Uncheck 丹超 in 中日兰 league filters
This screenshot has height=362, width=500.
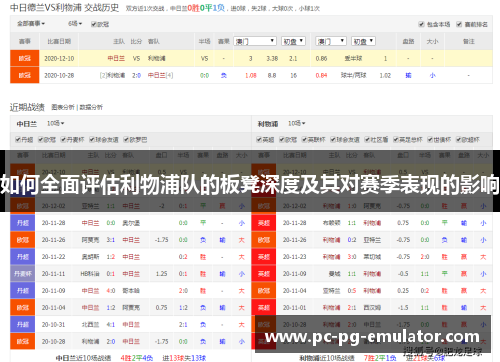point(18,139)
